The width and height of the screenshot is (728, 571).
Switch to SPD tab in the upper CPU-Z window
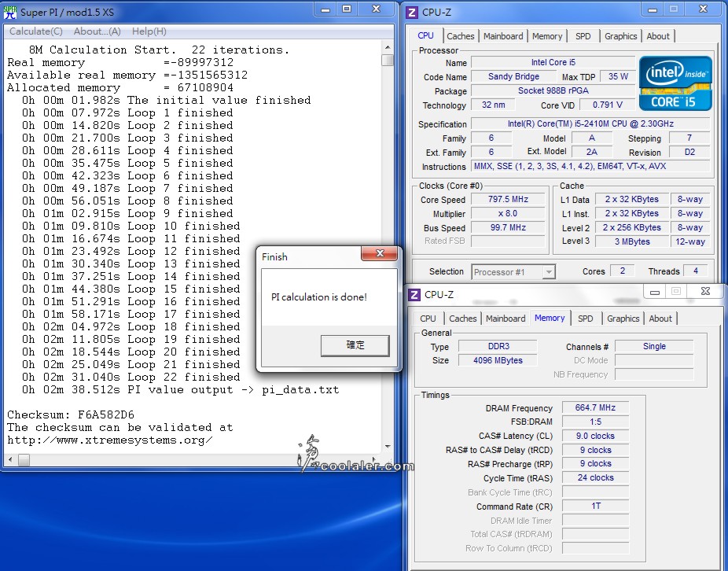click(x=583, y=36)
